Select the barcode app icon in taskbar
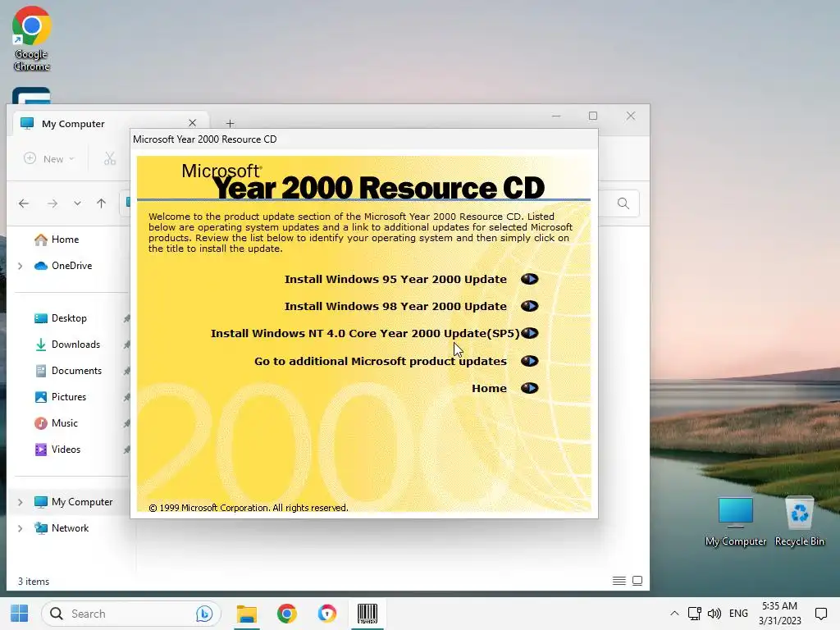840x630 pixels. pyautogui.click(x=367, y=614)
